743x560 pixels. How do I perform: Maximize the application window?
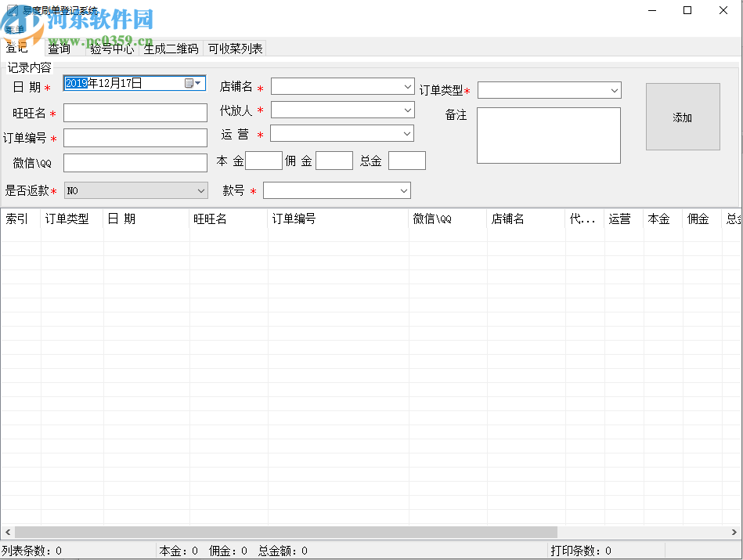click(x=687, y=10)
